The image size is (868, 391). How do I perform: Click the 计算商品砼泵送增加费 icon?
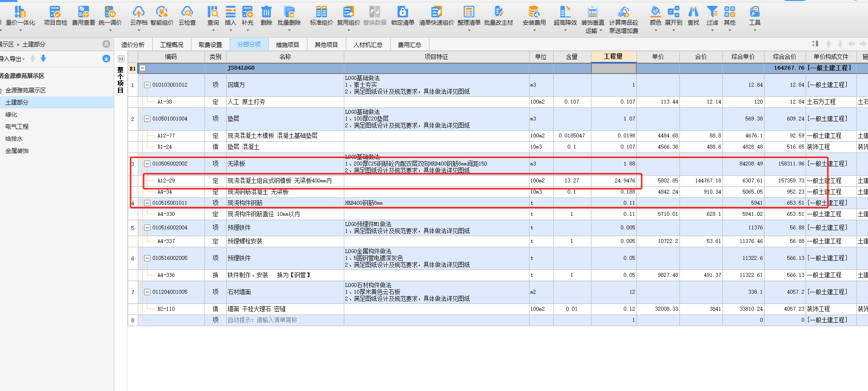[623, 12]
